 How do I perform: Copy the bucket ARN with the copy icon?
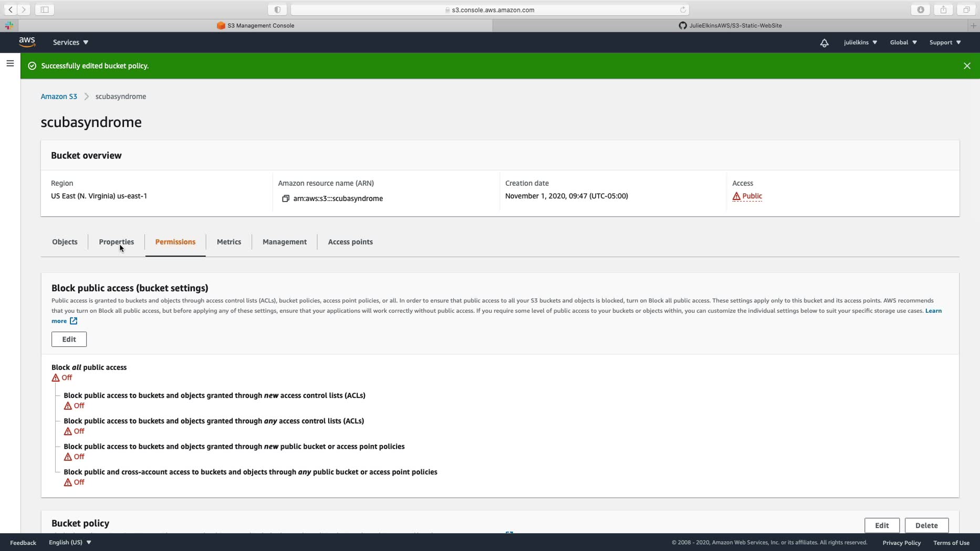click(x=286, y=199)
